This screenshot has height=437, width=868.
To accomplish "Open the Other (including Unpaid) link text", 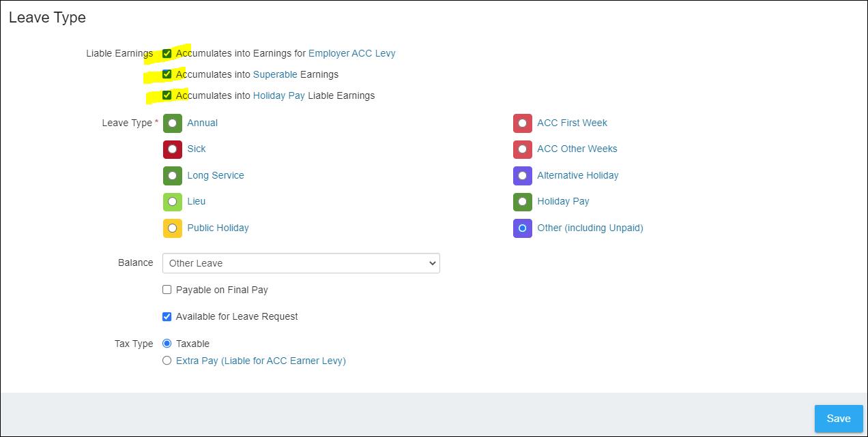I will [590, 228].
